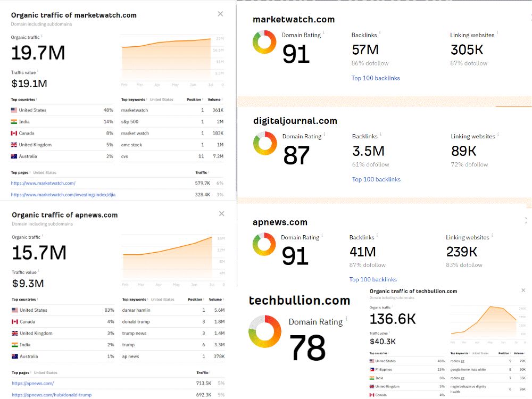Select the 'cvs' keyword row

pos(172,156)
